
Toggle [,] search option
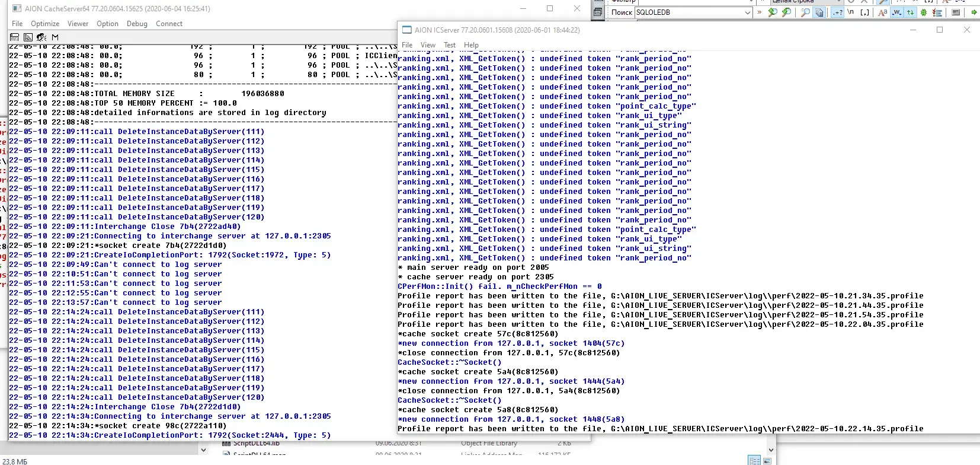click(x=864, y=12)
